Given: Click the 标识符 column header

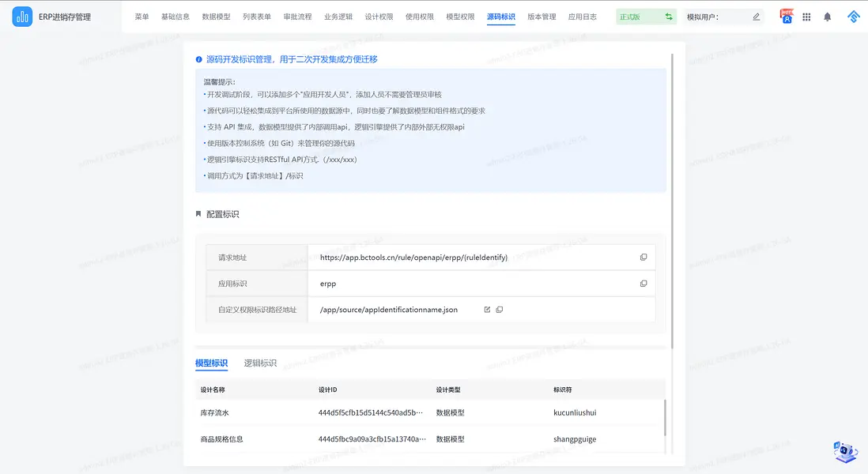Looking at the screenshot, I should pos(562,390).
